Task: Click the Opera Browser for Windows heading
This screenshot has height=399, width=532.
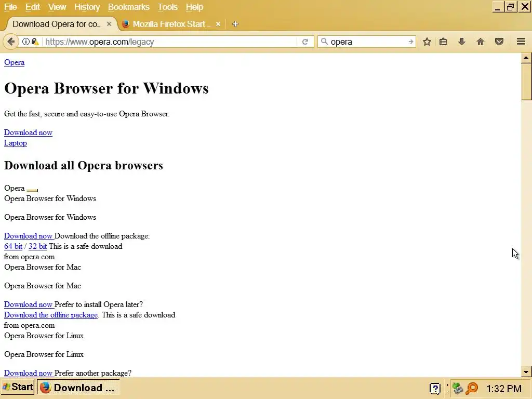Action: [x=106, y=88]
